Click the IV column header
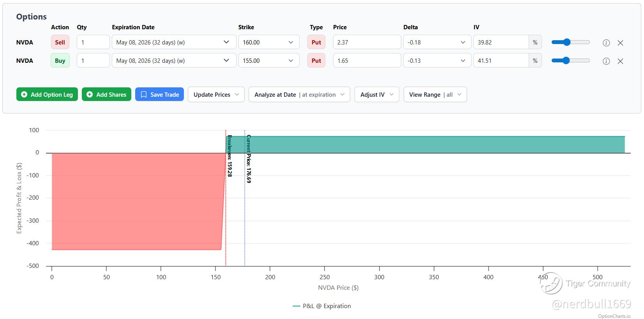Viewport: 644px width, 319px height. 476,27
